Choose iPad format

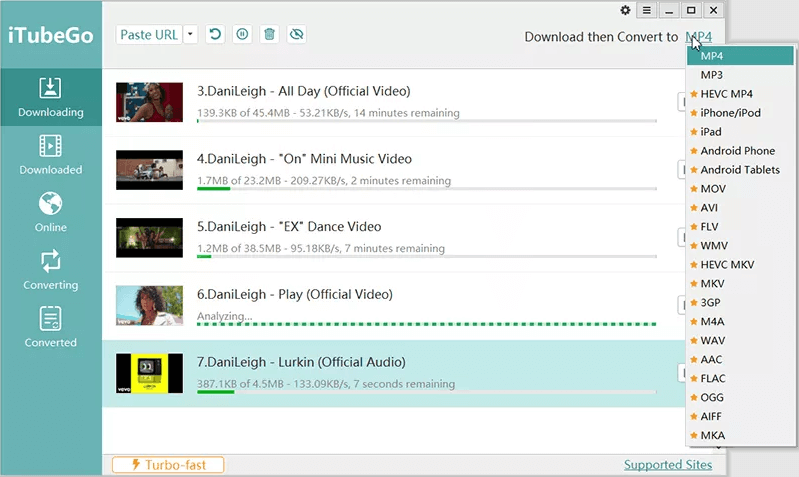click(740, 131)
